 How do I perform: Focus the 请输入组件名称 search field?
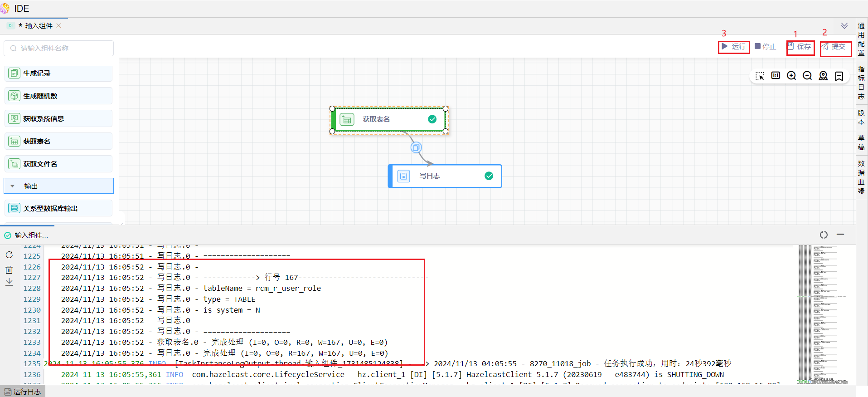click(59, 48)
